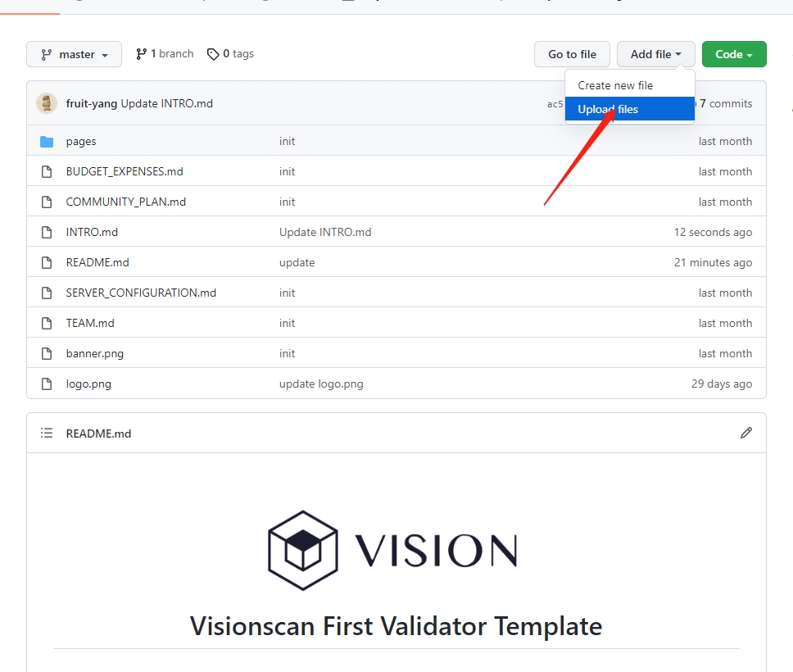Click the pencil edit README icon
The height and width of the screenshot is (672, 793).
pos(745,433)
